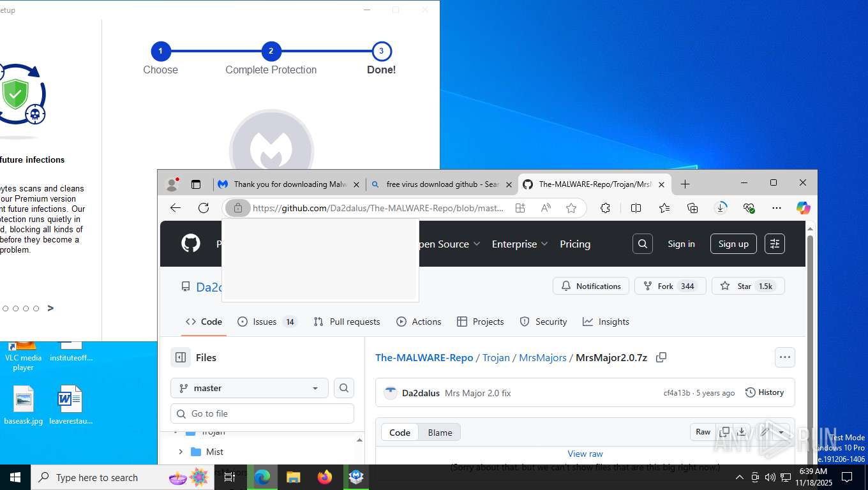Open Edge Downloads icon
868x490 pixels.
[721, 208]
